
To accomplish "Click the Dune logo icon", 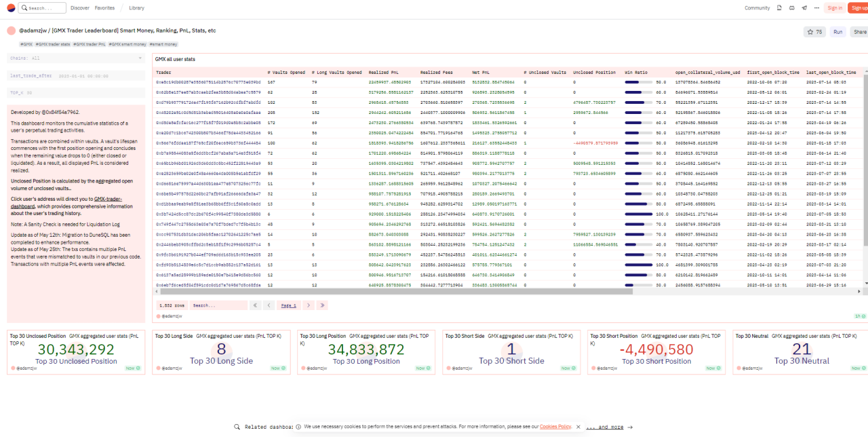I will [x=10, y=8].
